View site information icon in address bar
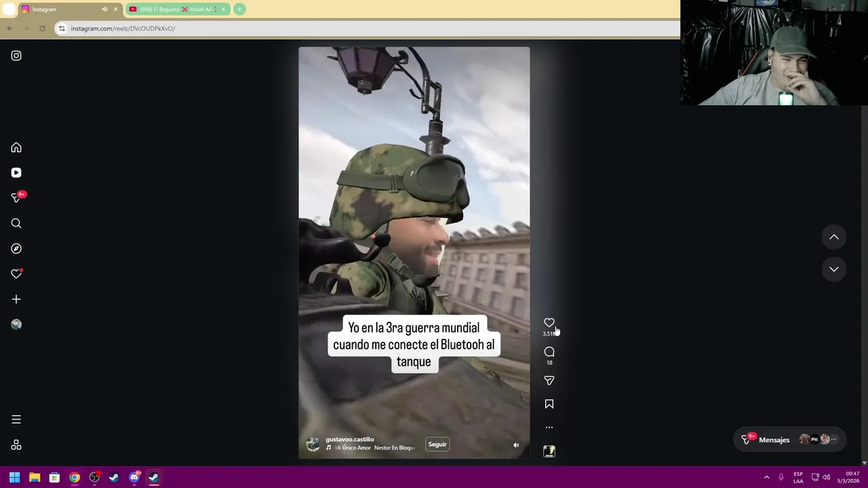 coord(62,28)
